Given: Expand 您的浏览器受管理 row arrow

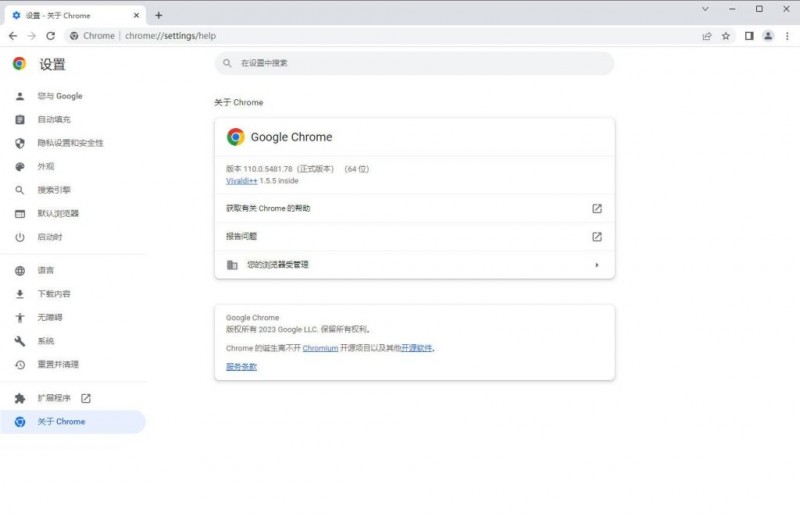Looking at the screenshot, I should [x=597, y=265].
